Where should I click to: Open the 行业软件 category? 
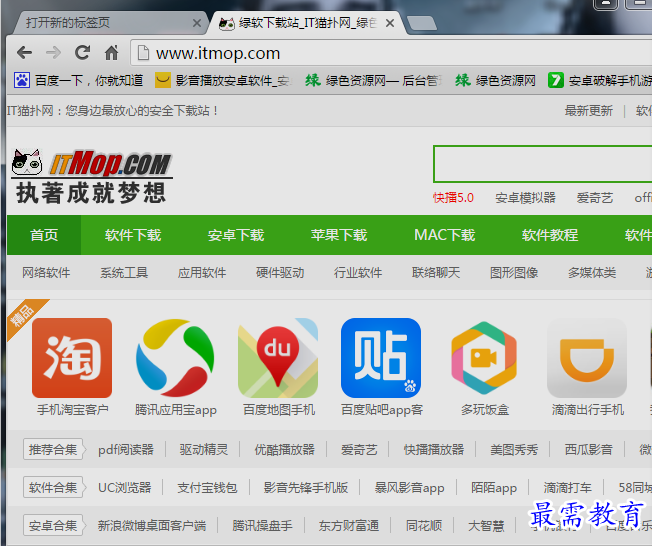[x=358, y=273]
